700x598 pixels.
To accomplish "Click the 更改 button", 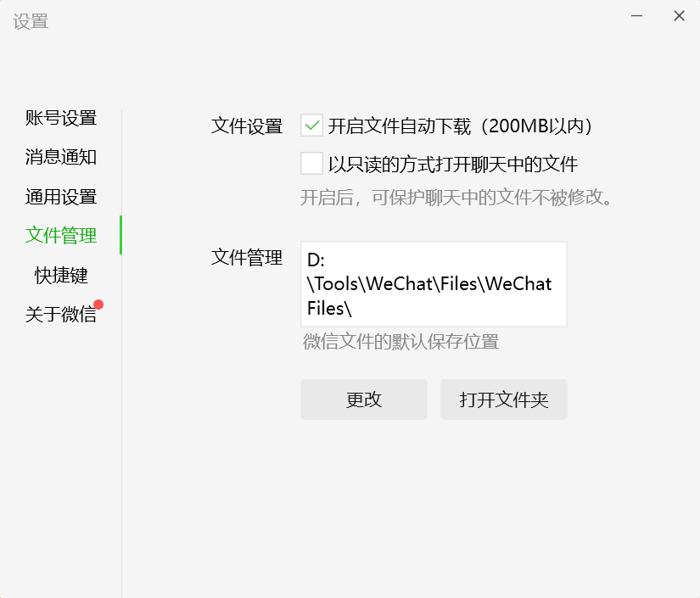I will point(364,400).
